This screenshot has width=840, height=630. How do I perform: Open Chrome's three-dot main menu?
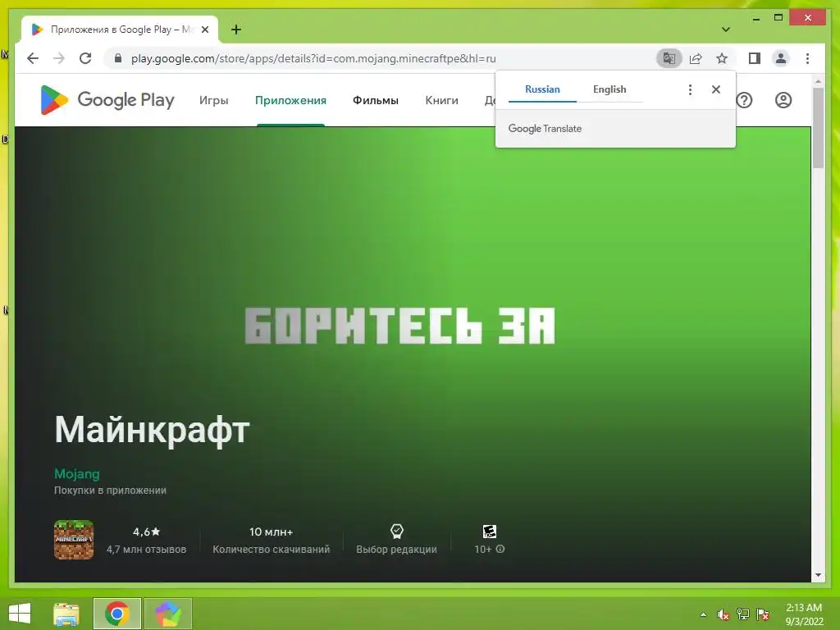(807, 58)
